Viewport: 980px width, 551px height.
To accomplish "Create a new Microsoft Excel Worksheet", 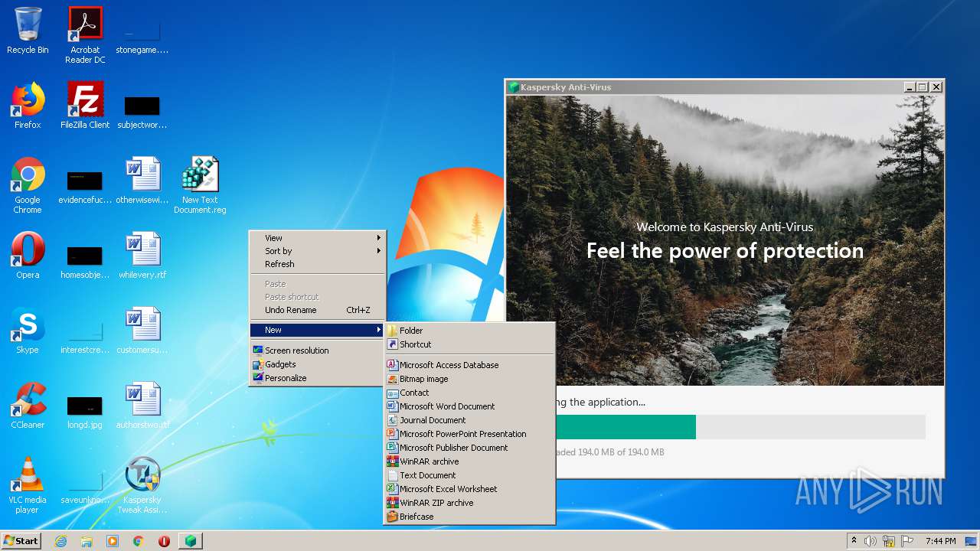I will [469, 489].
